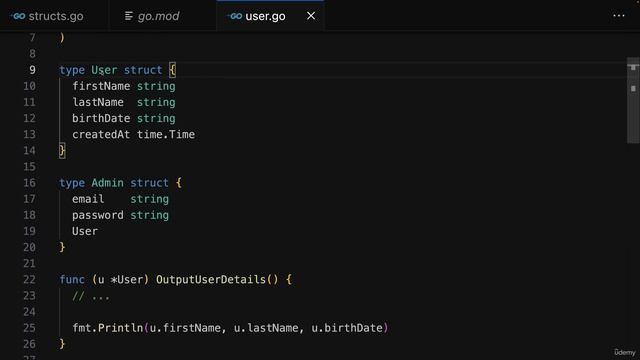
Task: Click 'u.firstName' argument on line 25
Action: [185, 328]
